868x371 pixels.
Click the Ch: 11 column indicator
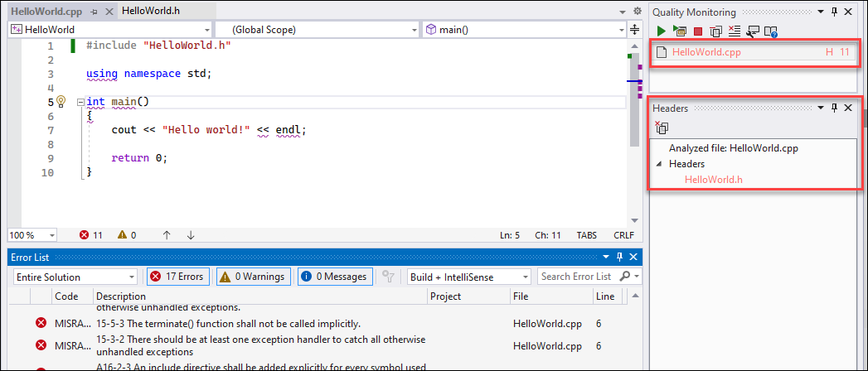click(547, 235)
